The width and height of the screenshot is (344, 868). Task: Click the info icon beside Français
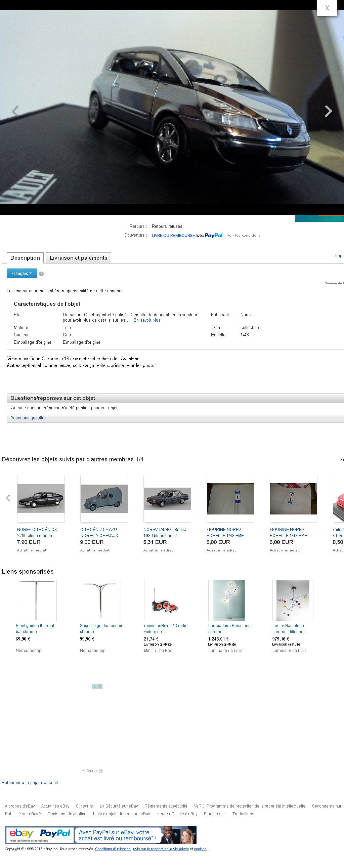(41, 274)
